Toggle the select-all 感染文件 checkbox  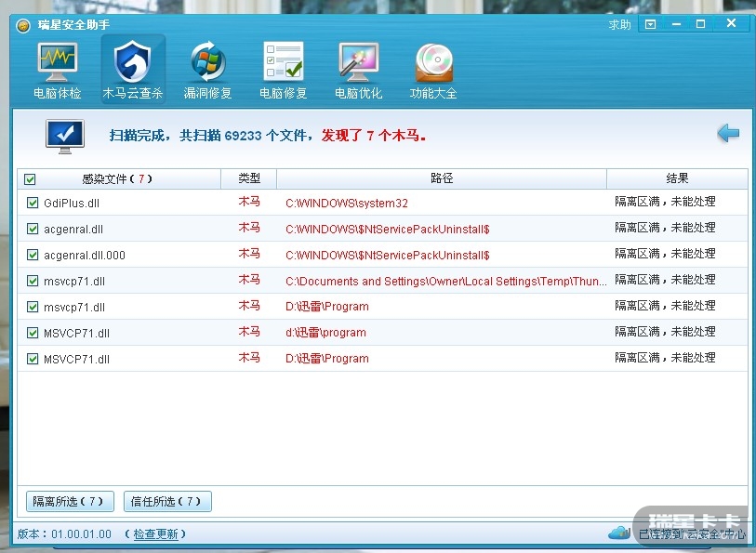click(x=30, y=179)
